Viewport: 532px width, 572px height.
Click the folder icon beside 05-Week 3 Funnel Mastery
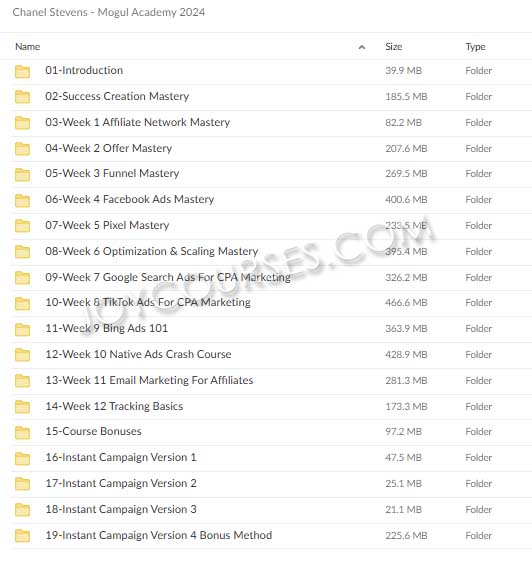(22, 175)
